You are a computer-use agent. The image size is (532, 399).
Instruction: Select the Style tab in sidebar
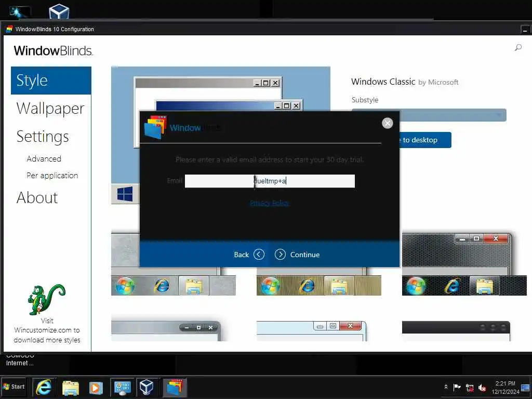tap(51, 81)
